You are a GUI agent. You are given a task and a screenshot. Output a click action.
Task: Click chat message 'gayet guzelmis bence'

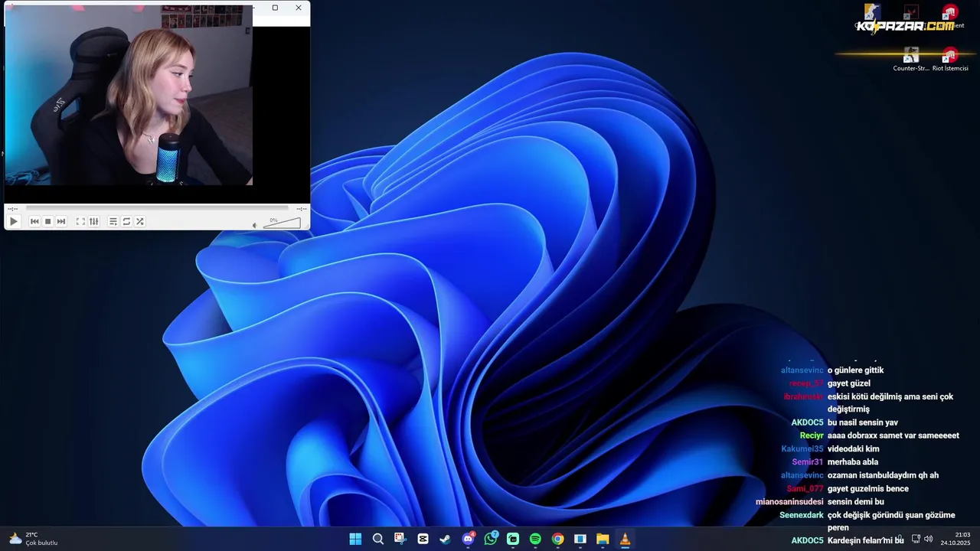coord(868,489)
